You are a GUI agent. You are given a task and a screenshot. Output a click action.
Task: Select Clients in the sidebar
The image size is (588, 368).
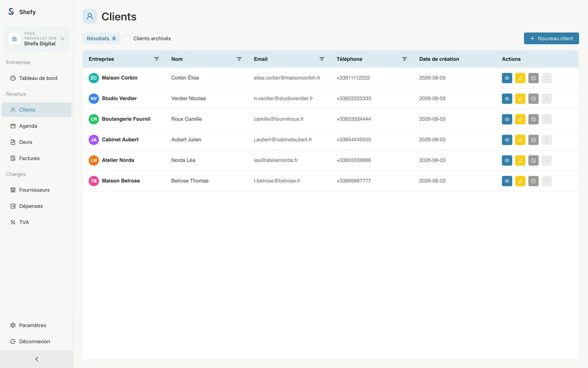[37, 110]
